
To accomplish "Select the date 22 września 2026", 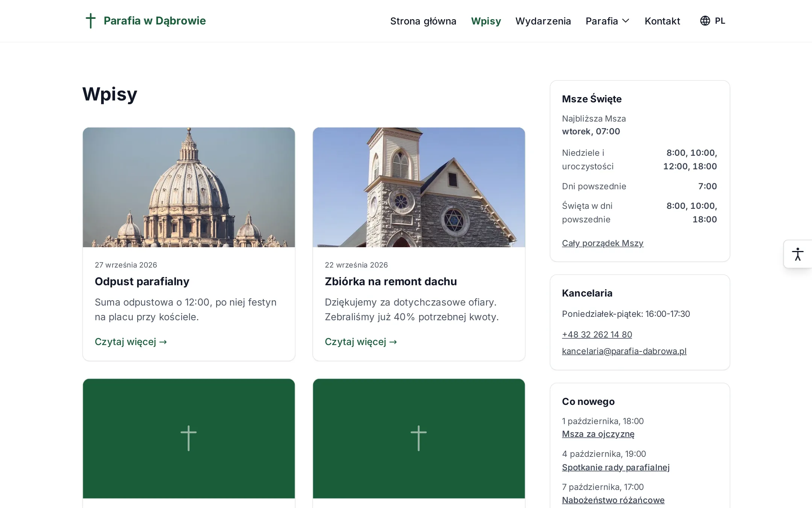I will pos(356,265).
